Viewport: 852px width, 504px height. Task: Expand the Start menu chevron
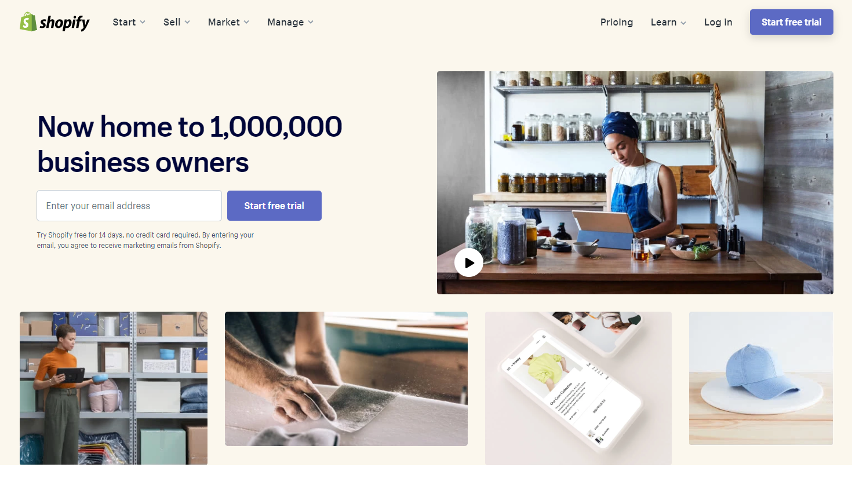[143, 23]
